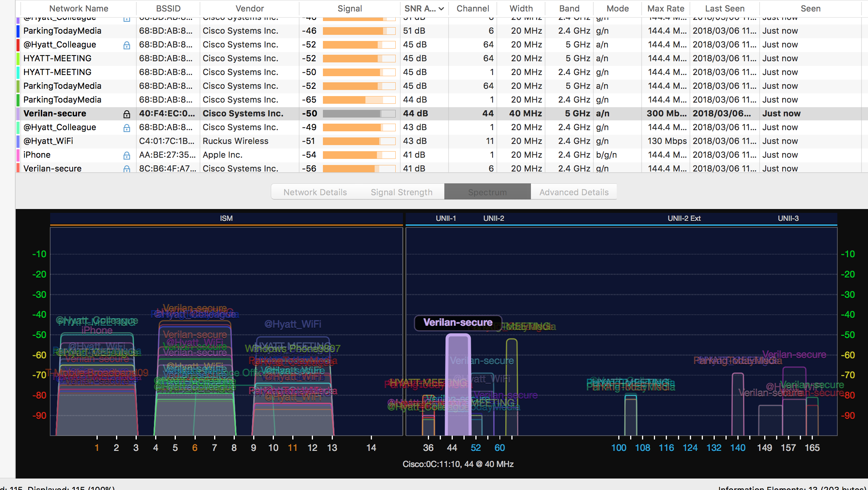Click the lock icon beside @Hyatt_Colleague on channel 64
Viewport: 868px width, 490px height.
[127, 45]
